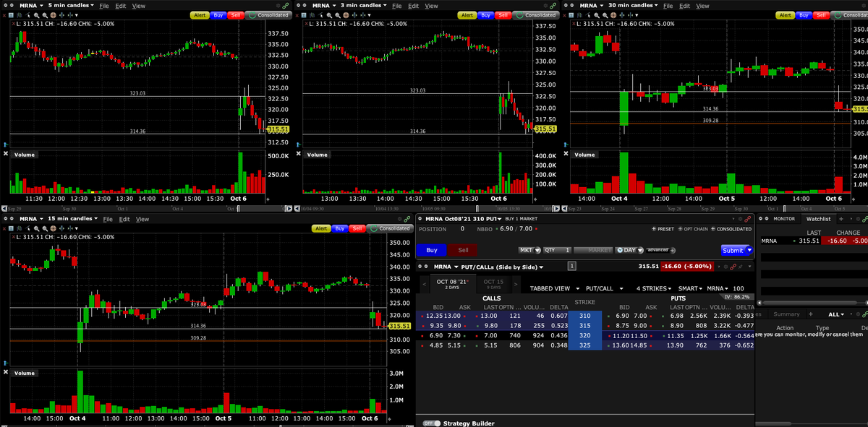Screen dimensions: 868x427
Task: Toggle CONSOLIDATED option in order entry panel
Action: click(x=731, y=229)
